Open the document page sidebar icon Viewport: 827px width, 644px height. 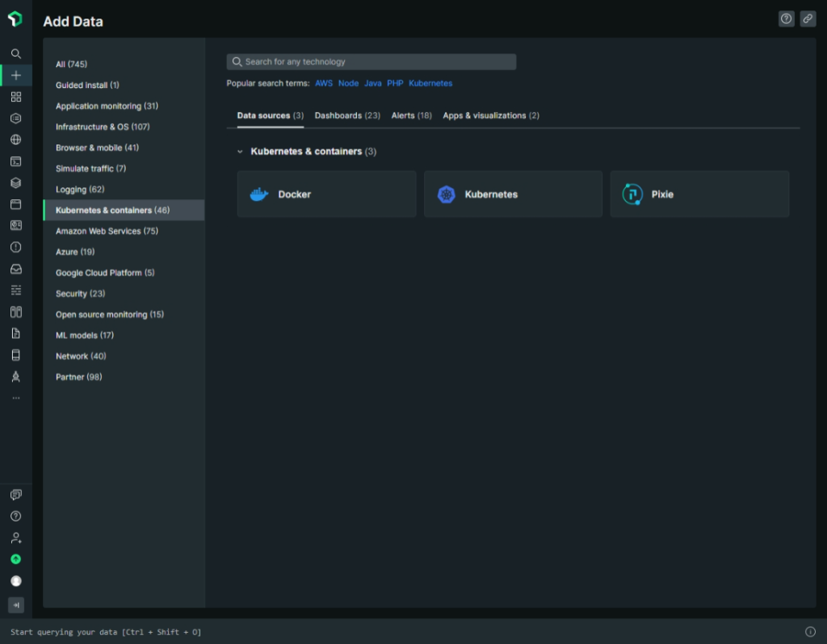click(x=16, y=333)
